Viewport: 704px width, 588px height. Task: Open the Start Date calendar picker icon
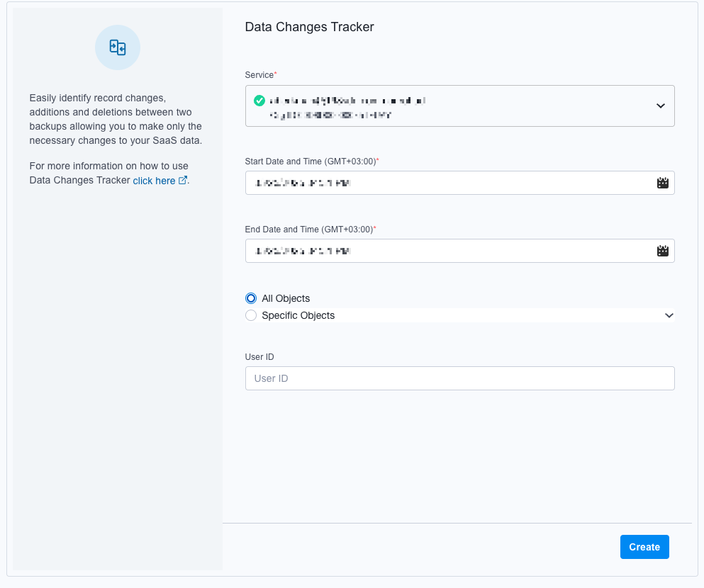662,183
